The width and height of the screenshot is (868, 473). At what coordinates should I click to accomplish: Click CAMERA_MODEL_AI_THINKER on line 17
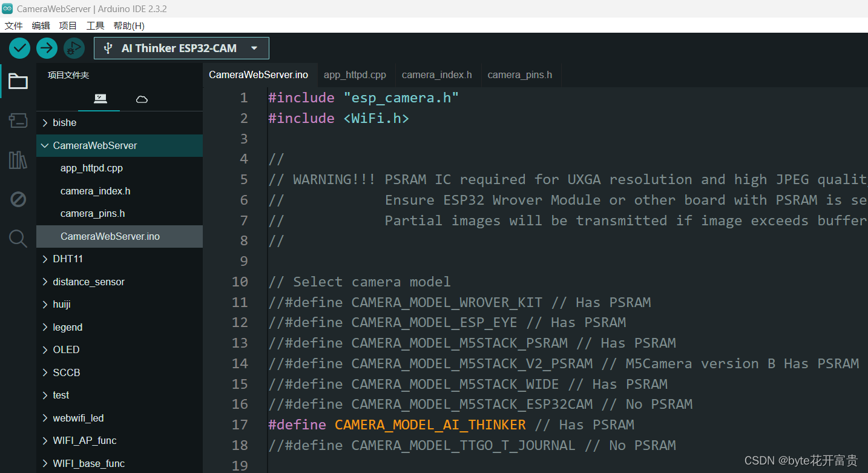tap(430, 425)
